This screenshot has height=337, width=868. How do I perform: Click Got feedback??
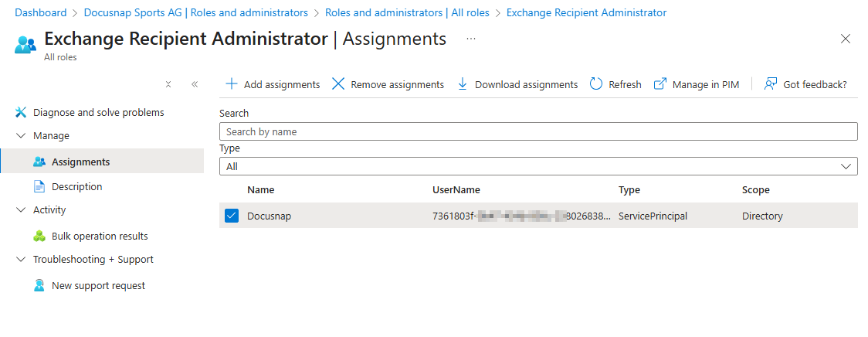[805, 84]
